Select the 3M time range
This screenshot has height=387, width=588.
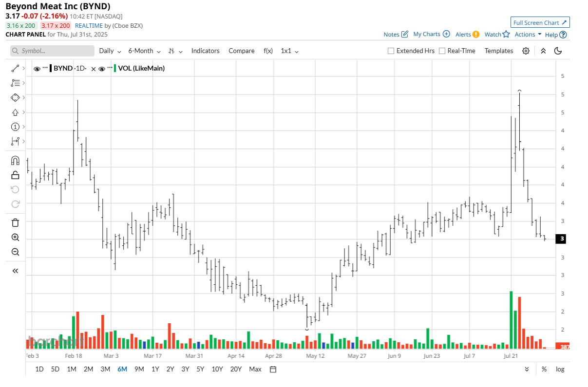(105, 369)
